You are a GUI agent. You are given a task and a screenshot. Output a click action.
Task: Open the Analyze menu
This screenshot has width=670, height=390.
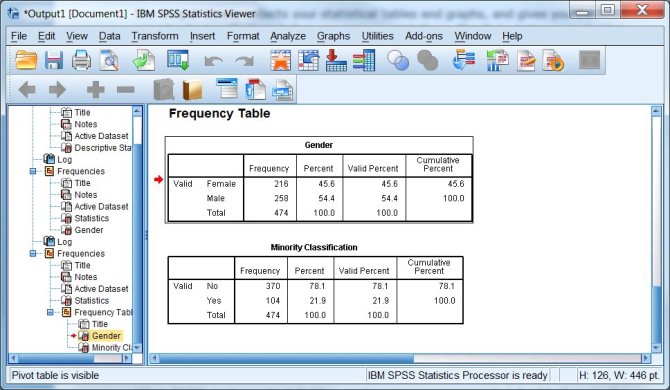288,36
